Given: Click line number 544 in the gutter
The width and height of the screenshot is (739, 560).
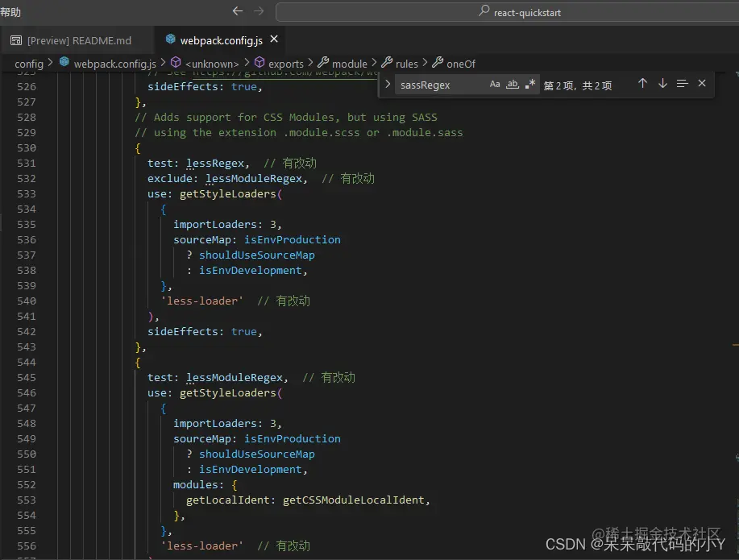Looking at the screenshot, I should [x=27, y=363].
